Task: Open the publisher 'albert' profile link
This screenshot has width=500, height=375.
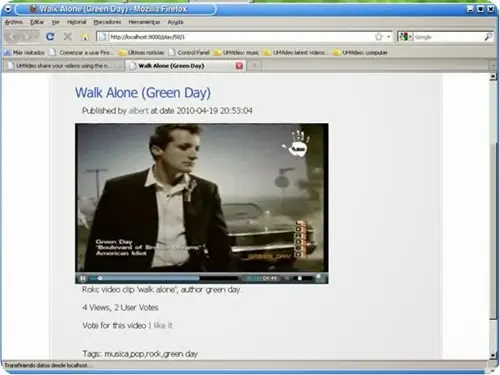Action: tap(138, 111)
